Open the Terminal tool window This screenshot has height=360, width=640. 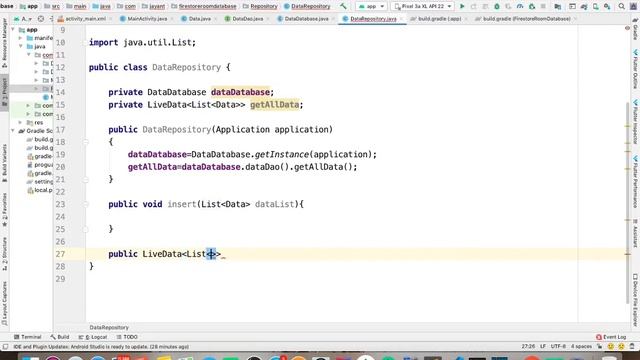point(28,337)
